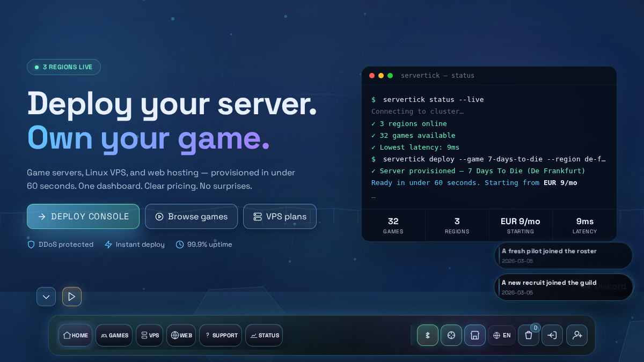644x362 pixels.
Task: Open the VPS nav item
Action: point(149,335)
